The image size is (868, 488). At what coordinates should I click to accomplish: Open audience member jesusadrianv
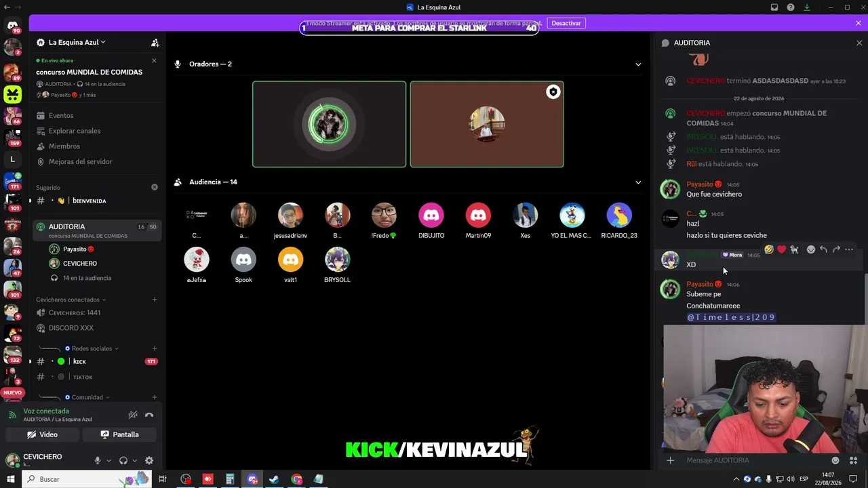pos(290,220)
